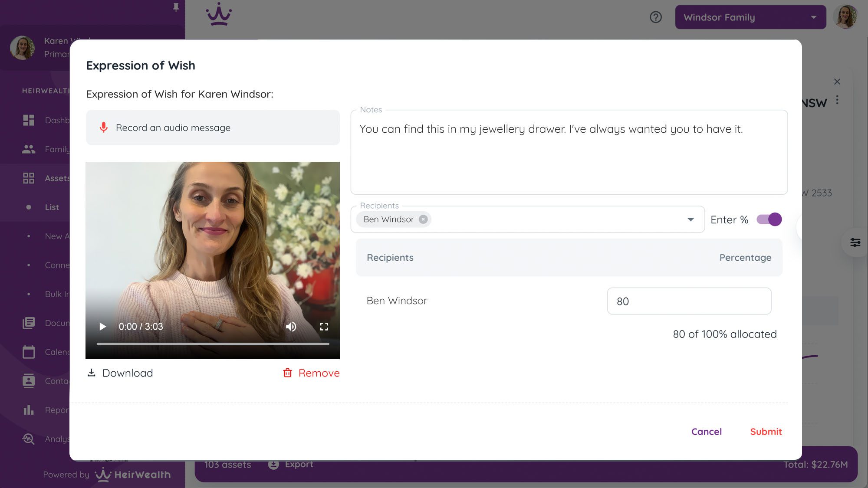Expand the Recipients dropdown

point(690,219)
